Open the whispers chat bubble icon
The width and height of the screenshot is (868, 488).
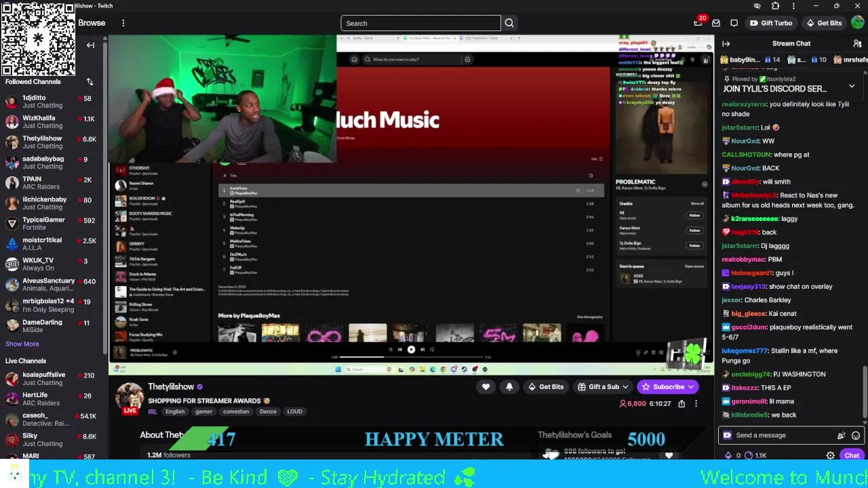[x=735, y=23]
